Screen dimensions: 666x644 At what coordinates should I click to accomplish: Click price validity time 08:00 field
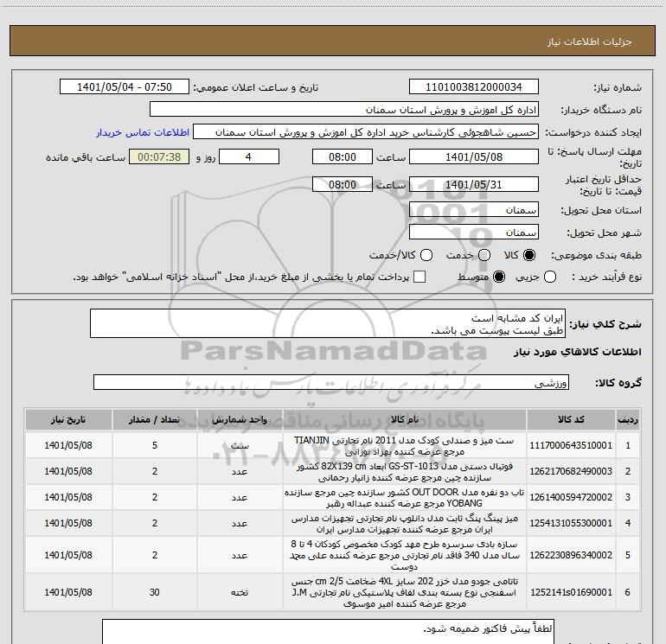(343, 185)
